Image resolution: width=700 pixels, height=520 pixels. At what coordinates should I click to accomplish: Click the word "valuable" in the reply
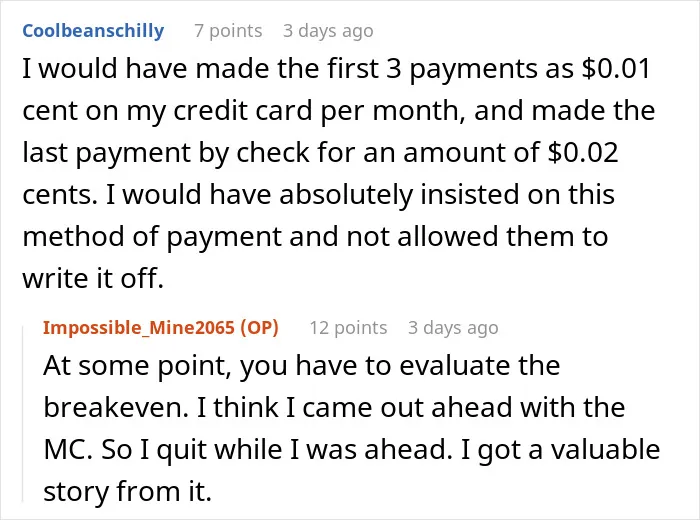pyautogui.click(x=605, y=449)
